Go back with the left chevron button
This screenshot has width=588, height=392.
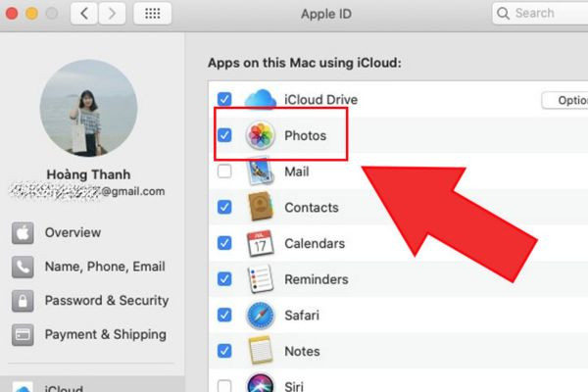pyautogui.click(x=84, y=14)
